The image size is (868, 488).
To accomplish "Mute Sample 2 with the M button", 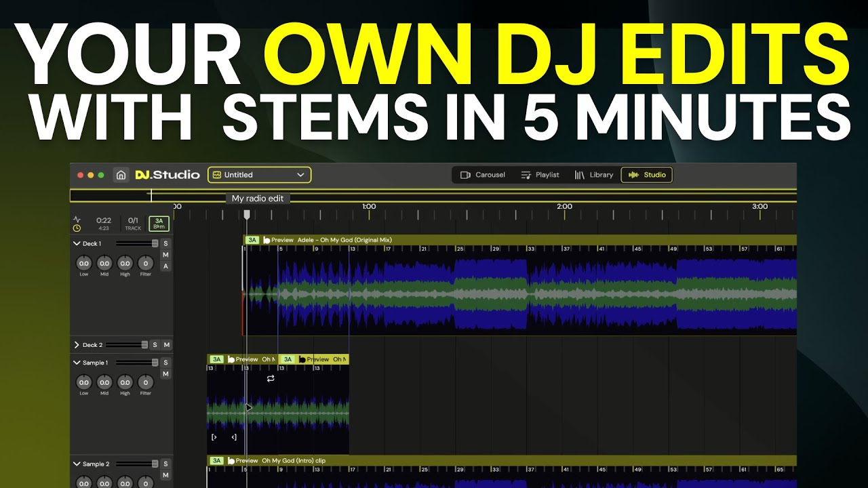I will (165, 476).
